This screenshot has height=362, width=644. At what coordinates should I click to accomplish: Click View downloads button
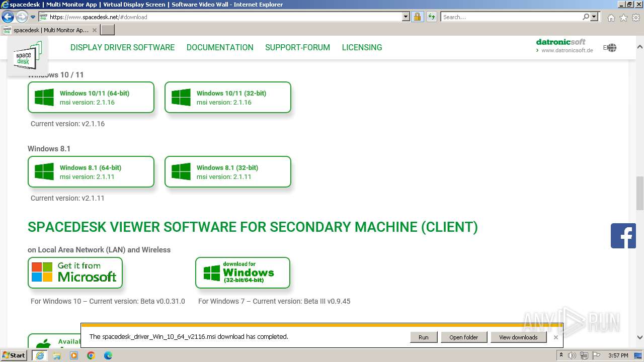518,337
